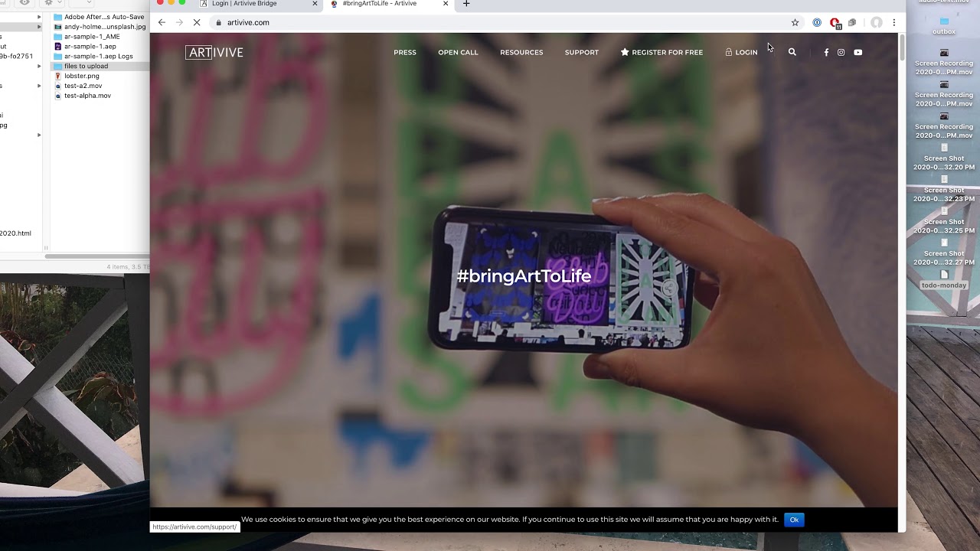Open Finder's gear action menu

point(51,3)
